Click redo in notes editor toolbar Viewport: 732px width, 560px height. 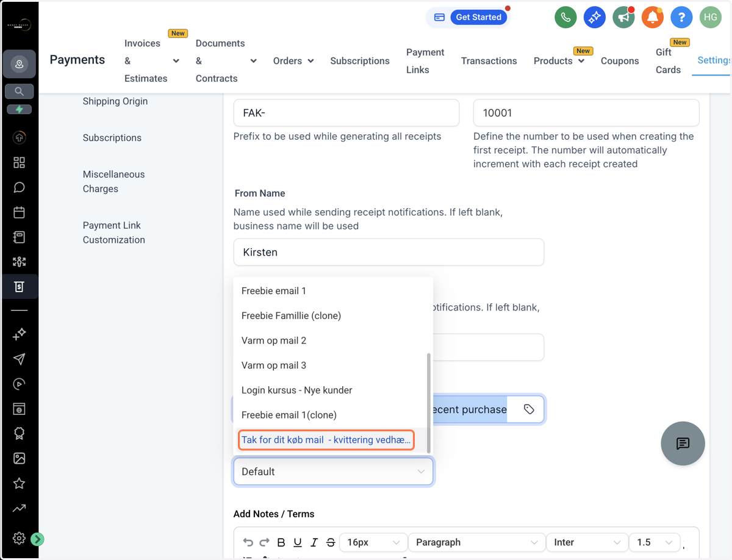pyautogui.click(x=264, y=542)
